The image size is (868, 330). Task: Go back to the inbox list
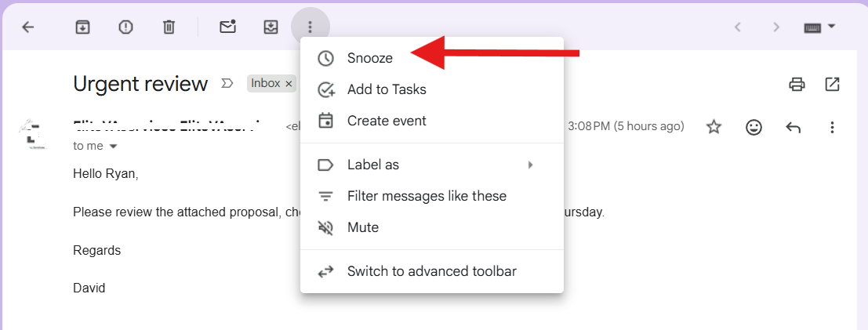(x=27, y=27)
